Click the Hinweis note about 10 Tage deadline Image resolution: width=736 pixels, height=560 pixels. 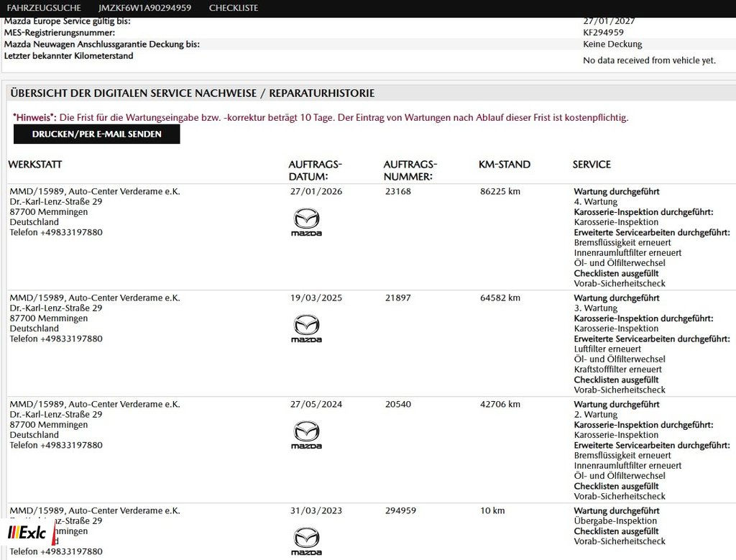(x=321, y=117)
